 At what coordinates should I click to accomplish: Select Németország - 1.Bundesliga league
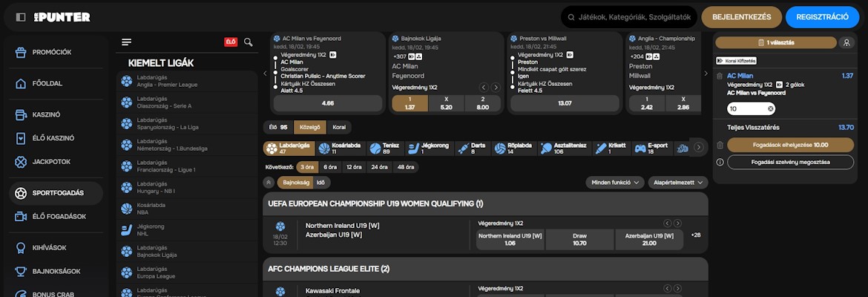coord(187,145)
